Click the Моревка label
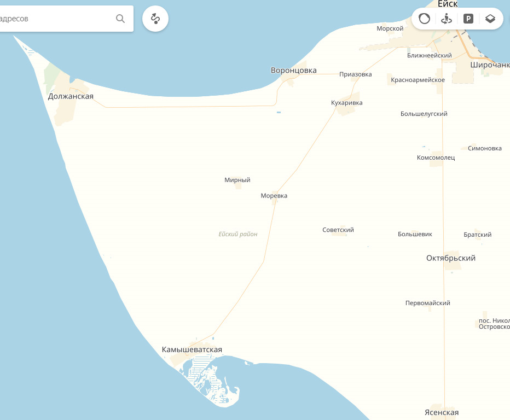 [274, 196]
